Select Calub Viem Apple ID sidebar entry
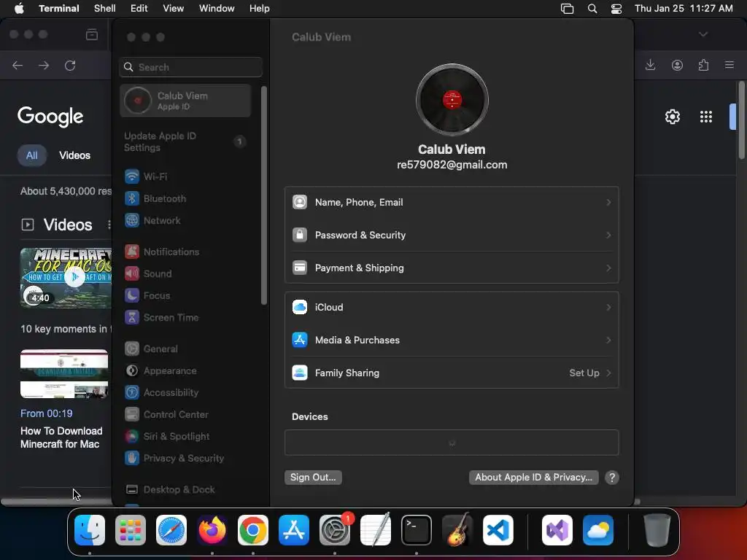747x560 pixels. point(186,101)
